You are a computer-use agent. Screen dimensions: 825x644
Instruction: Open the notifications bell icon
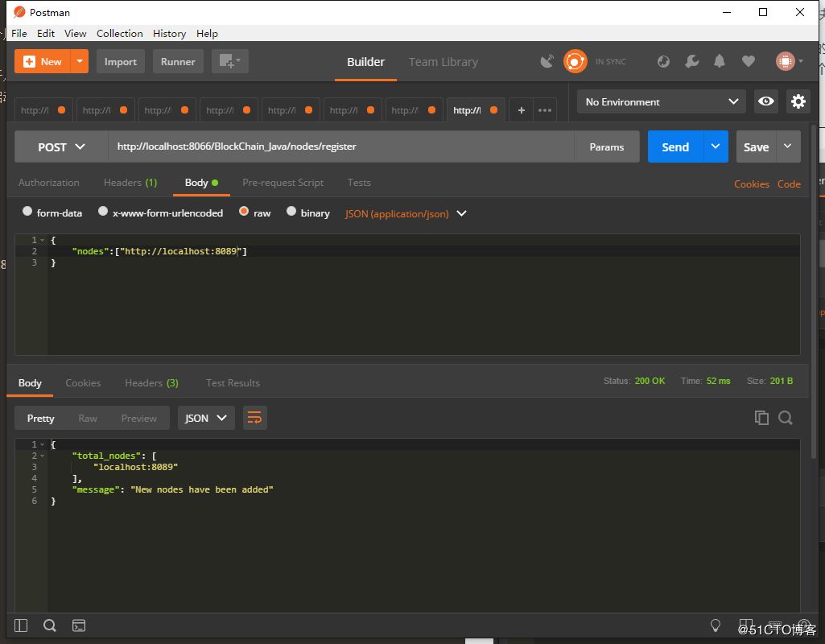720,61
